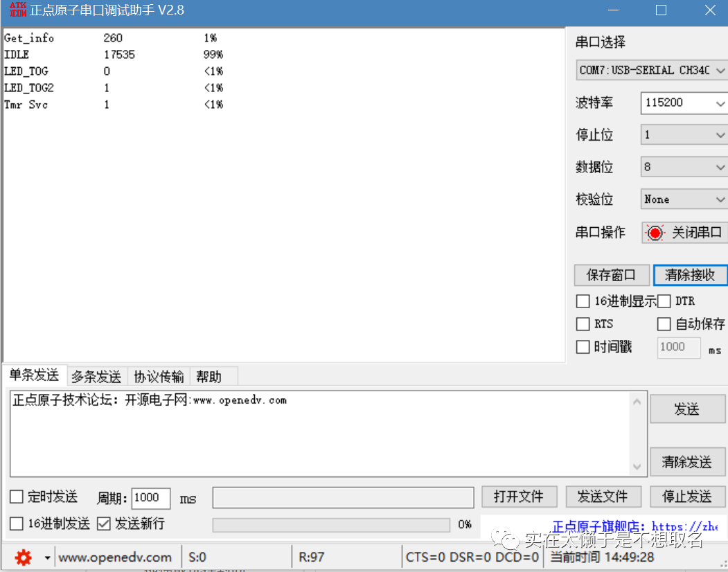The image size is (728, 572).
Task: Switch to the 协议传输 tab
Action: [159, 377]
